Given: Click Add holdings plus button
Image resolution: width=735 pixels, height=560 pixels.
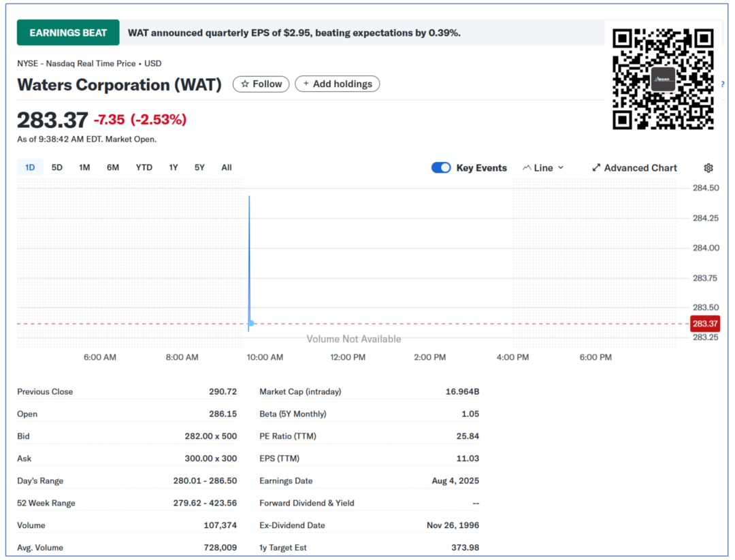Looking at the screenshot, I should coord(337,84).
